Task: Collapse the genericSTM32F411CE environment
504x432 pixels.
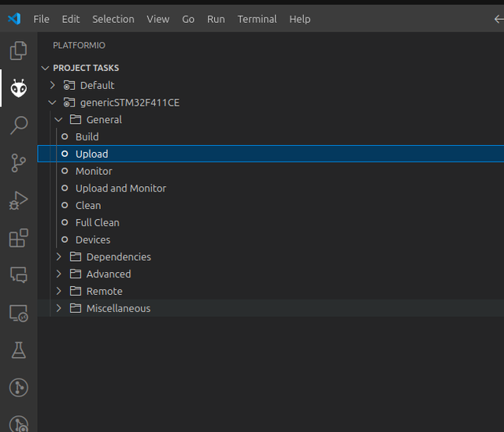Action: tap(52, 102)
